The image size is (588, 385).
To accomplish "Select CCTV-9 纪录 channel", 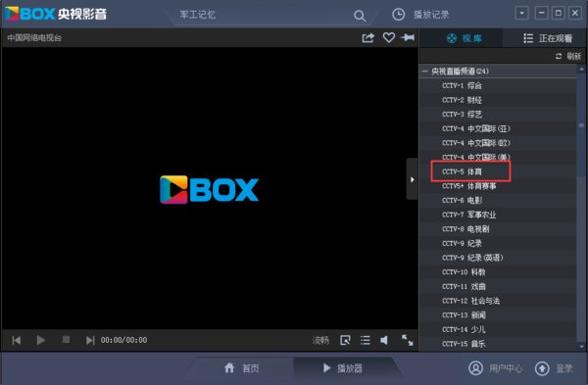I will pos(498,243).
